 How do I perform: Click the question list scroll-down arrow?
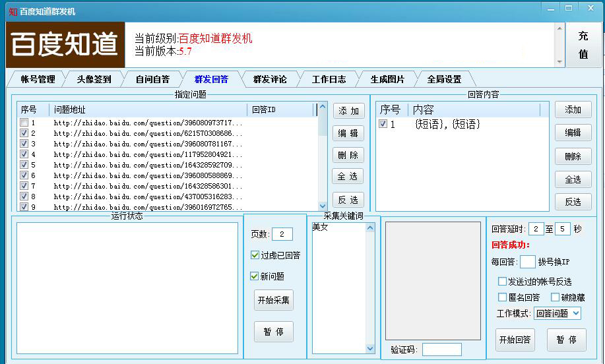pos(323,206)
